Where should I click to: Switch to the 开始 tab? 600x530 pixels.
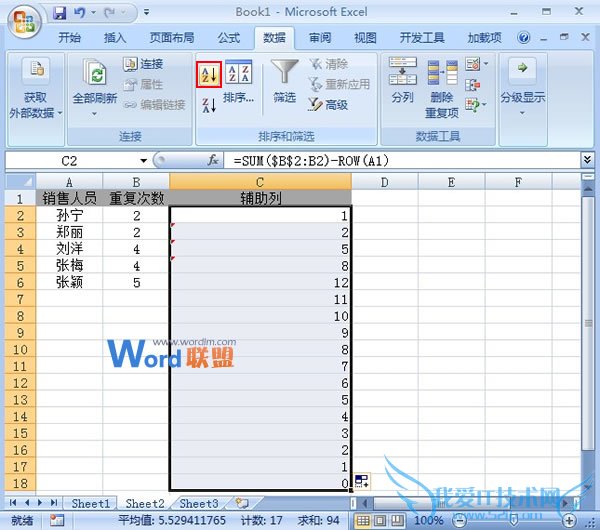(x=70, y=38)
